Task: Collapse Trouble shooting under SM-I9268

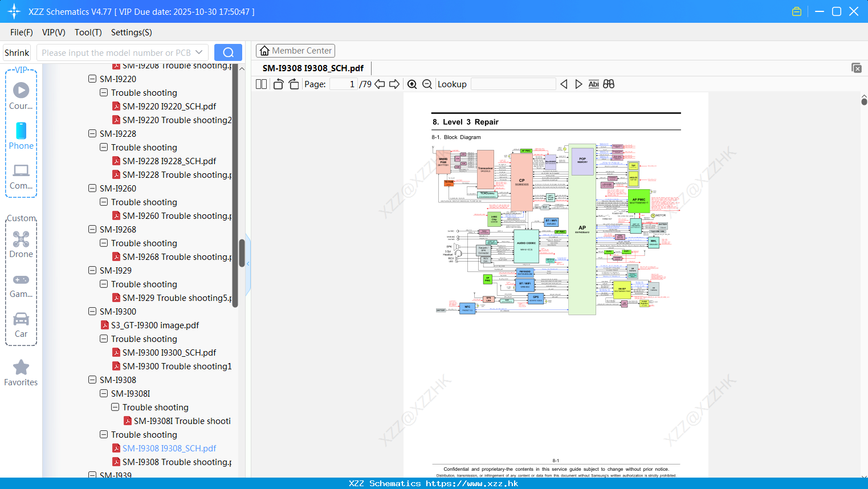Action: click(x=104, y=243)
